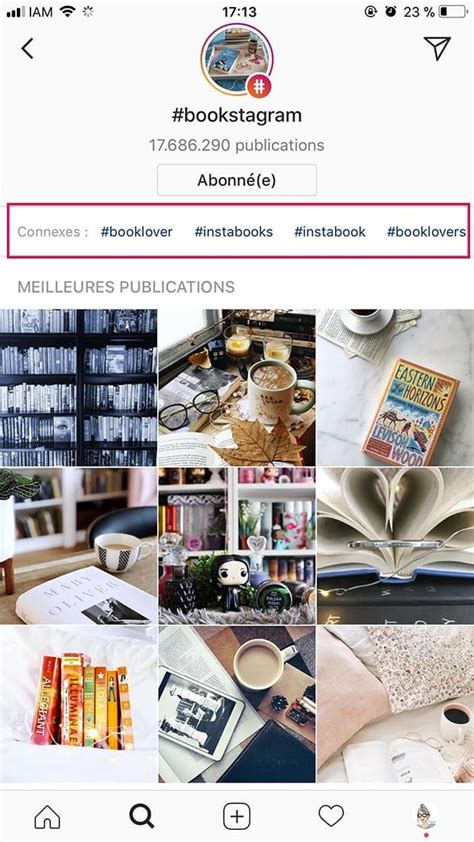
Task: Open the dark bookshelf photo post
Action: pos(78,387)
